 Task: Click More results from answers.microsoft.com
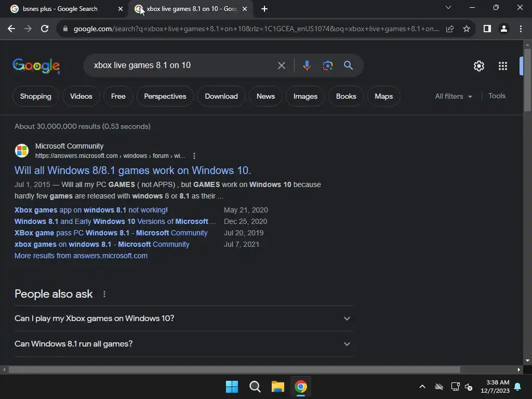pyautogui.click(x=81, y=256)
